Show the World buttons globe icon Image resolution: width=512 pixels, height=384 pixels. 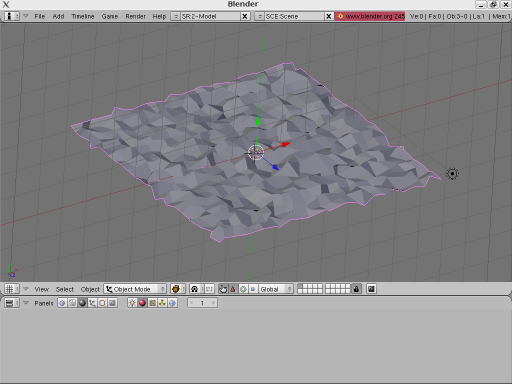point(172,303)
